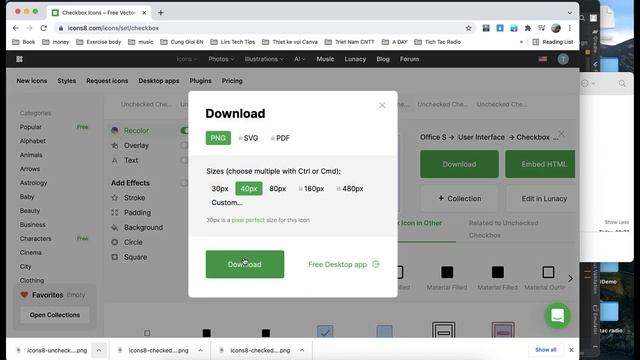640x360 pixels.
Task: Open a new browser tab
Action: tap(161, 13)
